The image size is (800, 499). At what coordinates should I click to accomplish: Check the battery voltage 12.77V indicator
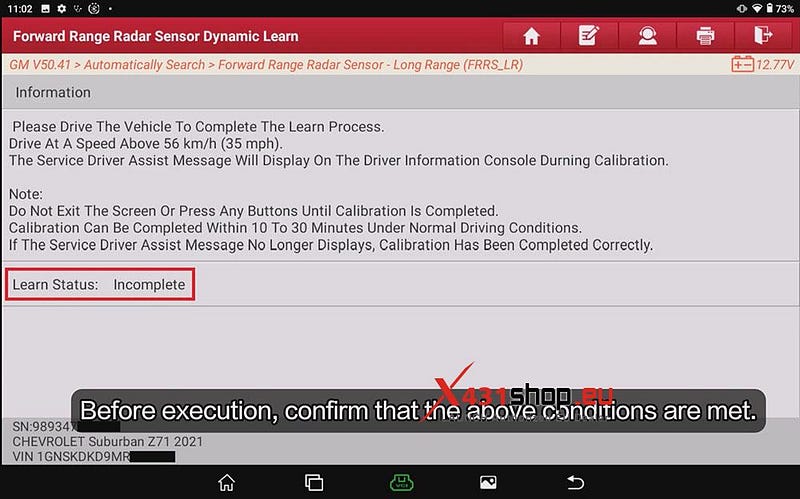point(762,65)
